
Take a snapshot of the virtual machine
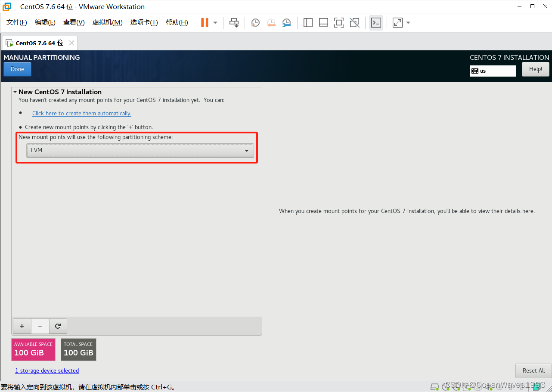click(255, 23)
